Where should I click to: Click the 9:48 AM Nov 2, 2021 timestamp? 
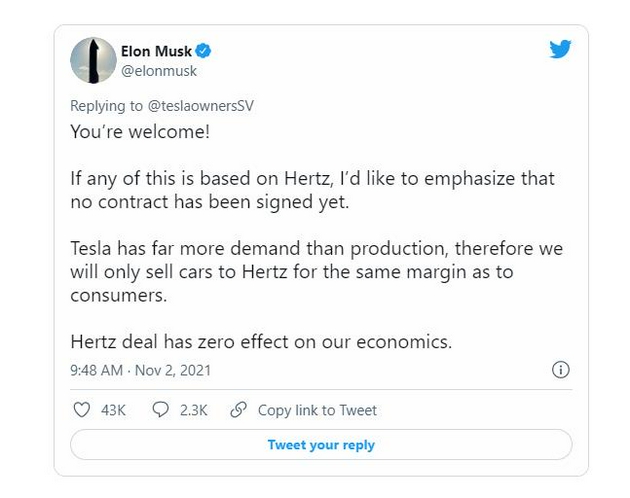(140, 370)
